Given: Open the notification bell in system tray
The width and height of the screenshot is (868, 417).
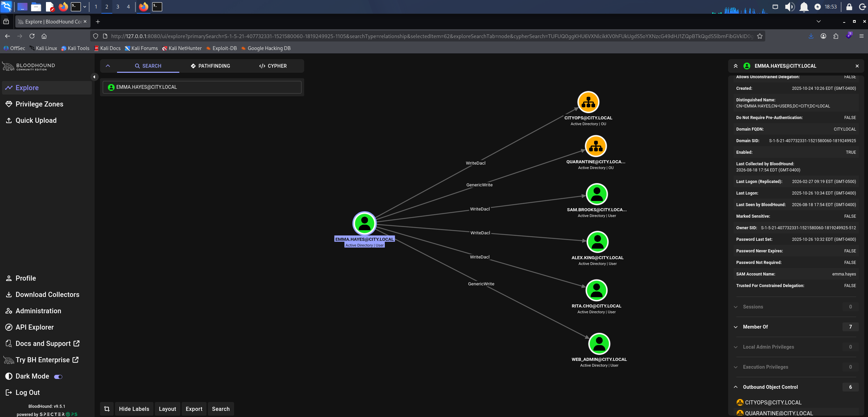Looking at the screenshot, I should point(804,6).
